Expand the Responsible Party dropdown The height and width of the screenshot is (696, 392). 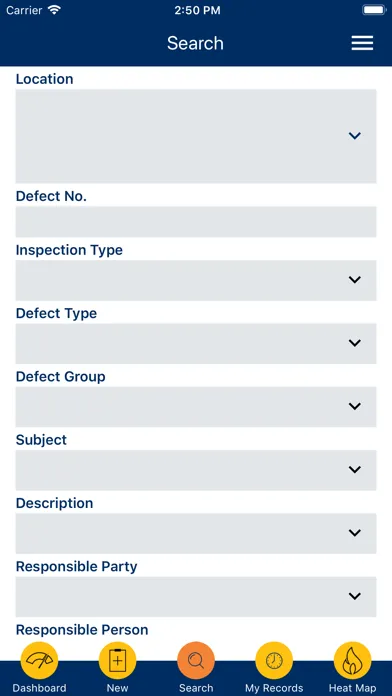click(x=196, y=597)
